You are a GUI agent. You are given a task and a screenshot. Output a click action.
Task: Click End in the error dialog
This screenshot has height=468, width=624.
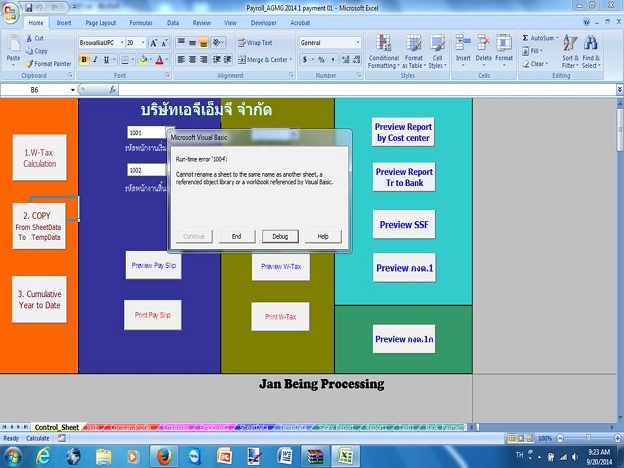coord(236,236)
